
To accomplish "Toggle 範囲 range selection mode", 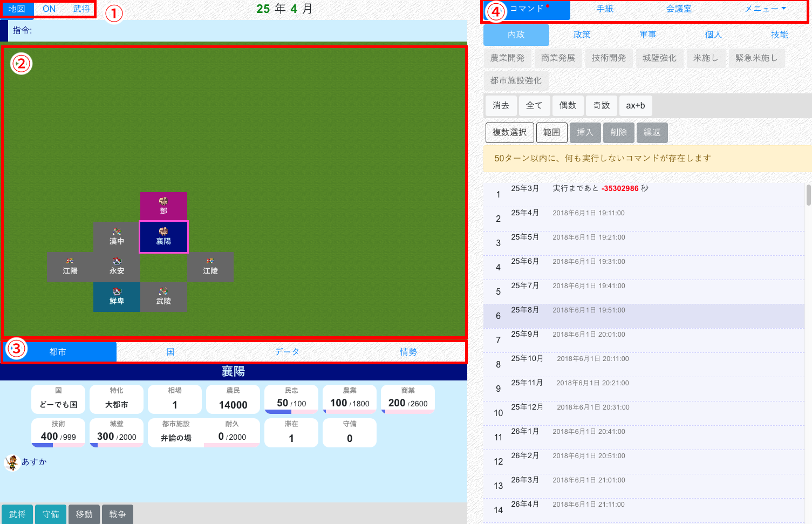I will point(551,132).
